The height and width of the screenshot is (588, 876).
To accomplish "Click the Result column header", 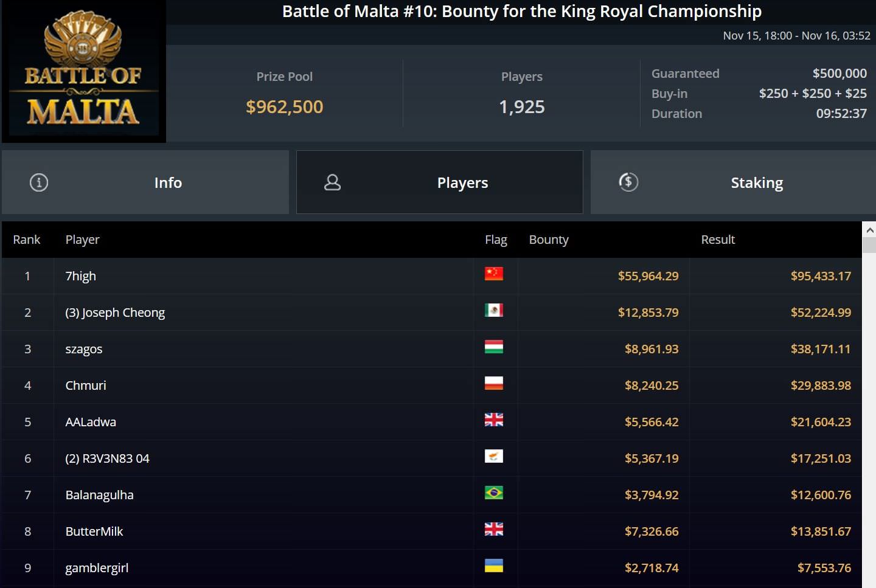I will [718, 240].
